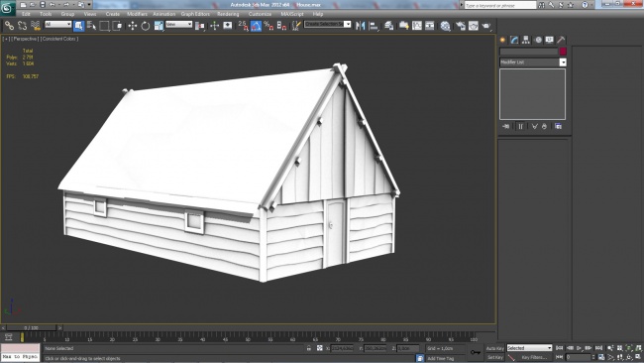Open the Mirror tool

361,26
